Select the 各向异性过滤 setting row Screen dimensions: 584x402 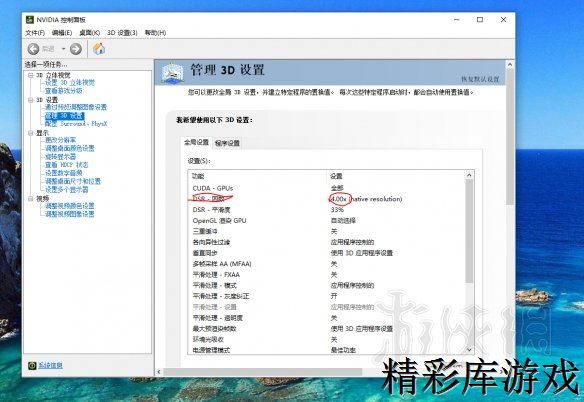(x=327, y=242)
